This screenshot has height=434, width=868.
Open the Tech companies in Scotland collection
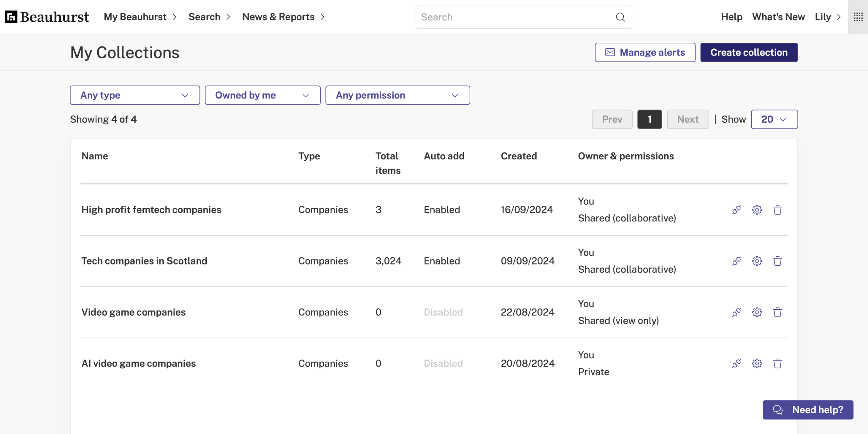[144, 261]
